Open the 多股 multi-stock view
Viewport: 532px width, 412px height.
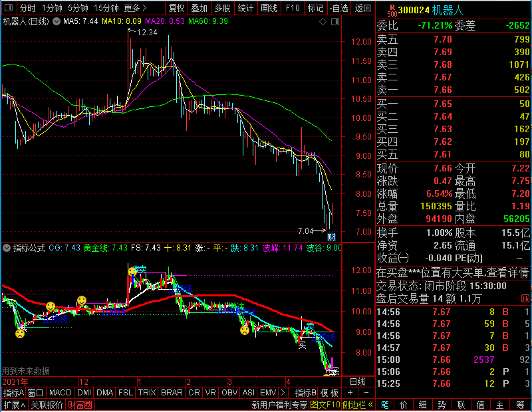222,8
